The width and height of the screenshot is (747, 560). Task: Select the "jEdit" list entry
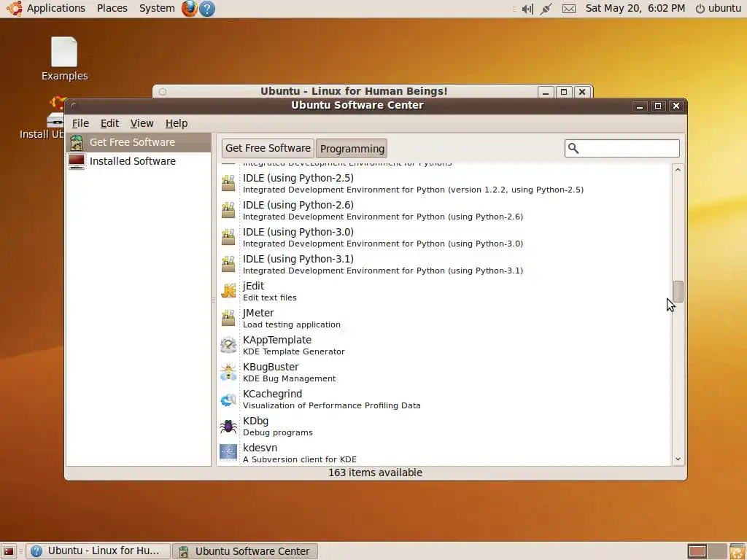444,292
